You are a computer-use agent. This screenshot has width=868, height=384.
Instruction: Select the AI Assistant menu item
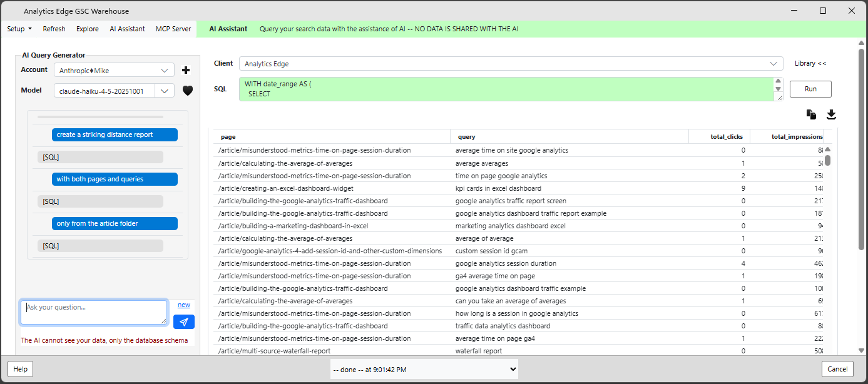click(x=127, y=29)
